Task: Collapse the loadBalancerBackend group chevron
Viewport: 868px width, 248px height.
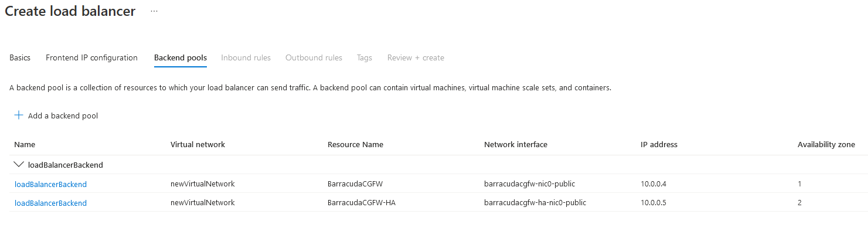Action: pos(19,165)
